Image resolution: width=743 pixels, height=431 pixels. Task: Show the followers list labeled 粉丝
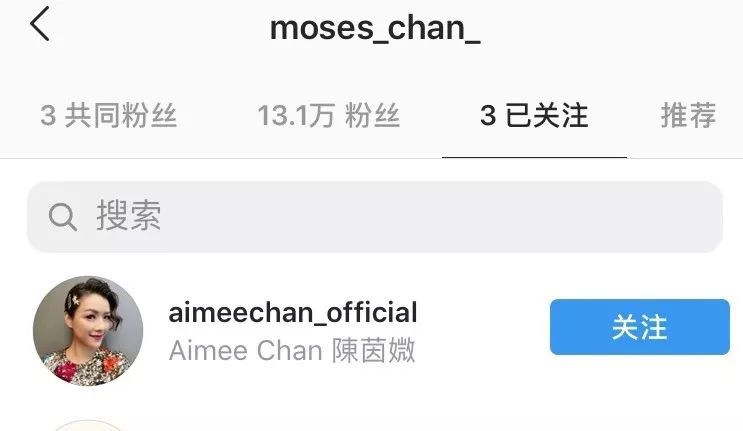(x=372, y=115)
